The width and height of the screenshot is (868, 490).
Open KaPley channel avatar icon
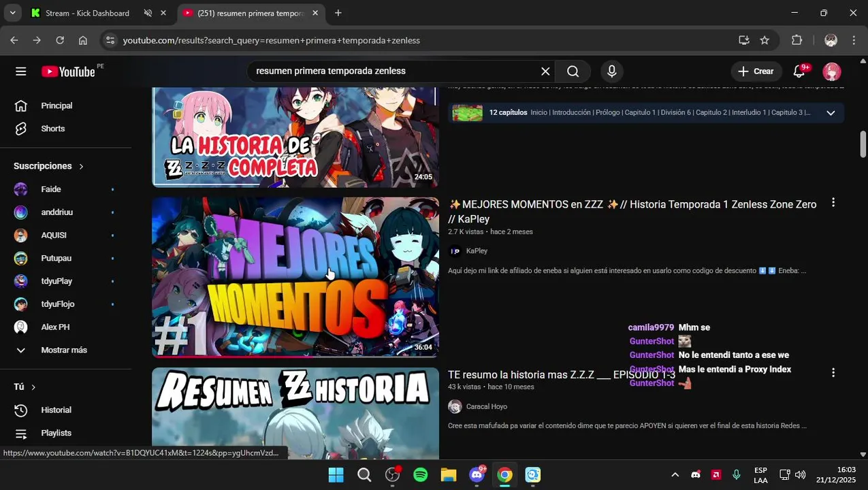pos(455,251)
